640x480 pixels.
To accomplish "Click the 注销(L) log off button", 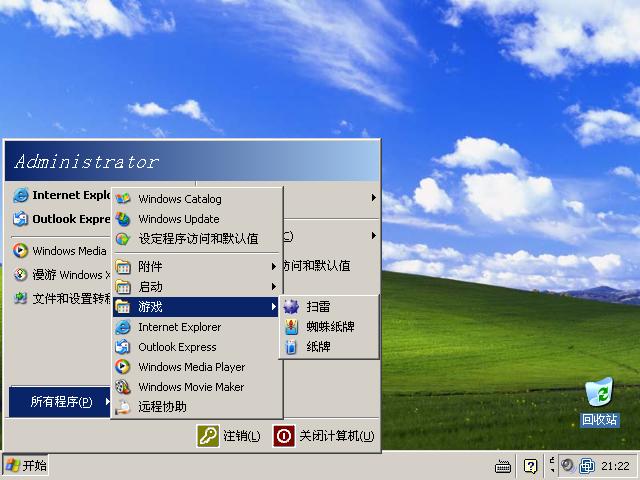I will coord(229,436).
